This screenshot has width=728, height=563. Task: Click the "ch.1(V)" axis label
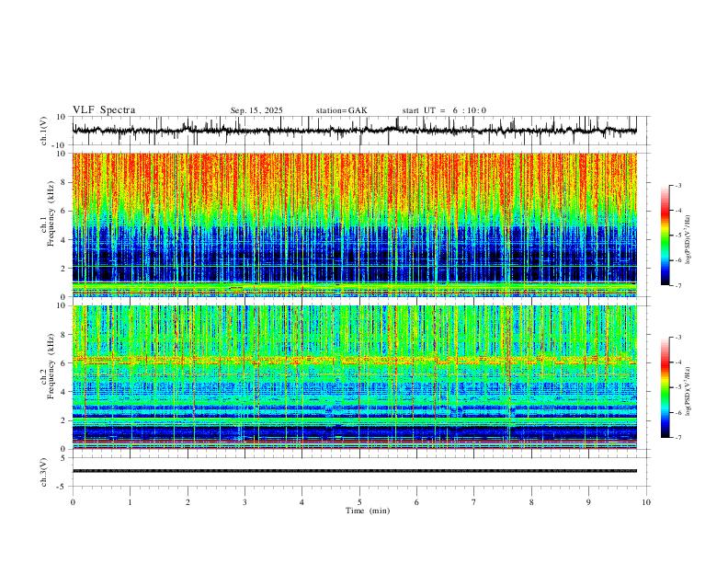point(43,131)
